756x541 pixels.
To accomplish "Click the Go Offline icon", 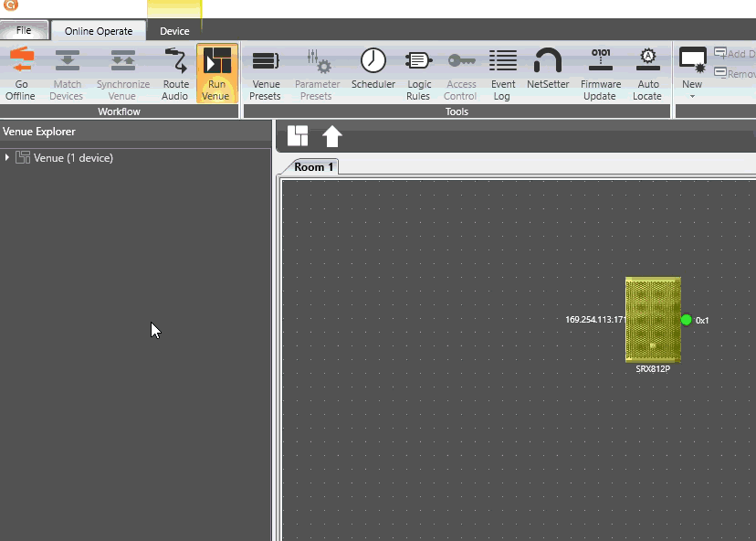I will tap(20, 62).
